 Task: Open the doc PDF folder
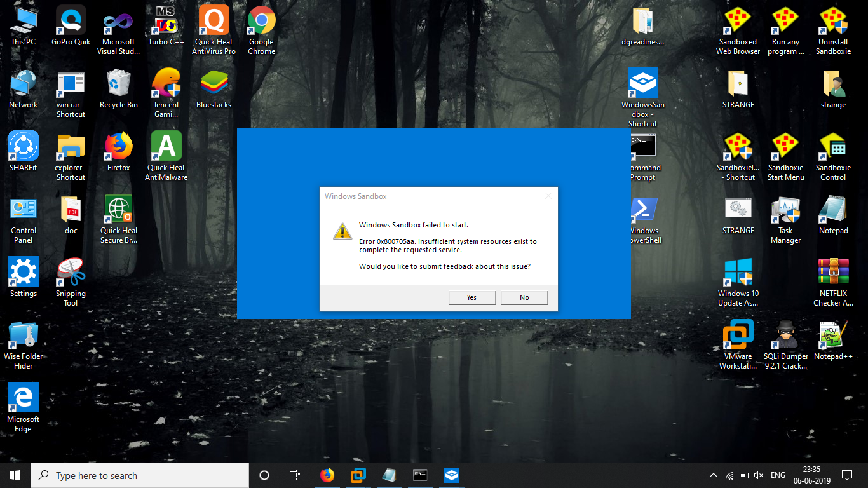pos(71,216)
